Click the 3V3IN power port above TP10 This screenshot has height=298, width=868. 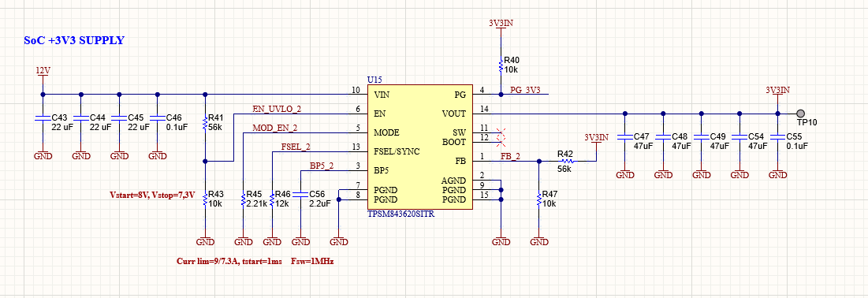click(x=777, y=94)
